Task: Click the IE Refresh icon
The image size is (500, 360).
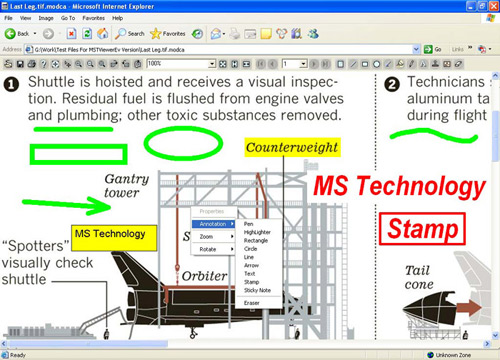Action: pyautogui.click(x=87, y=33)
